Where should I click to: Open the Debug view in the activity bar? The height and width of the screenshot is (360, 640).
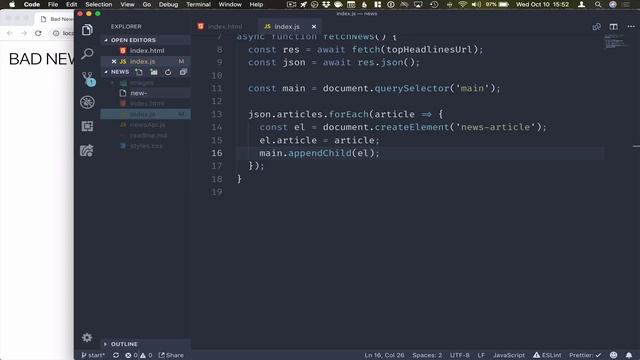click(87, 102)
